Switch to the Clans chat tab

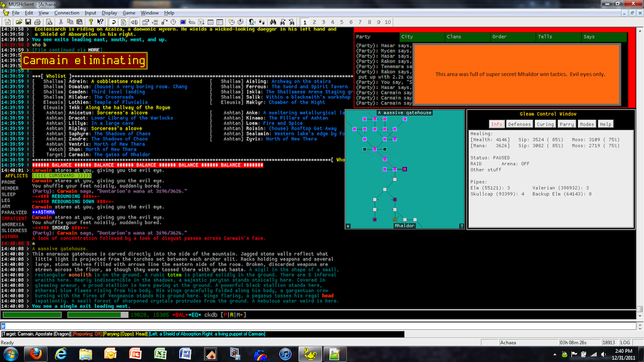point(453,37)
